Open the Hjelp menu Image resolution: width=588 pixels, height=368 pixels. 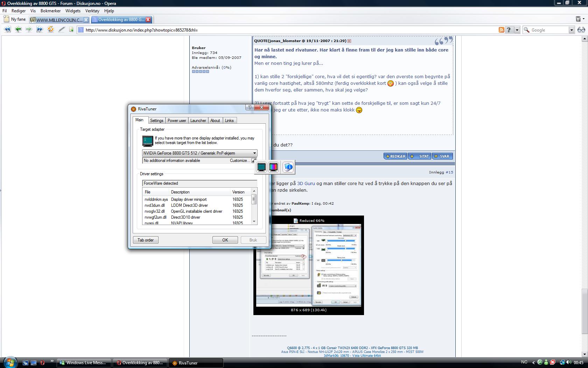[x=109, y=11]
